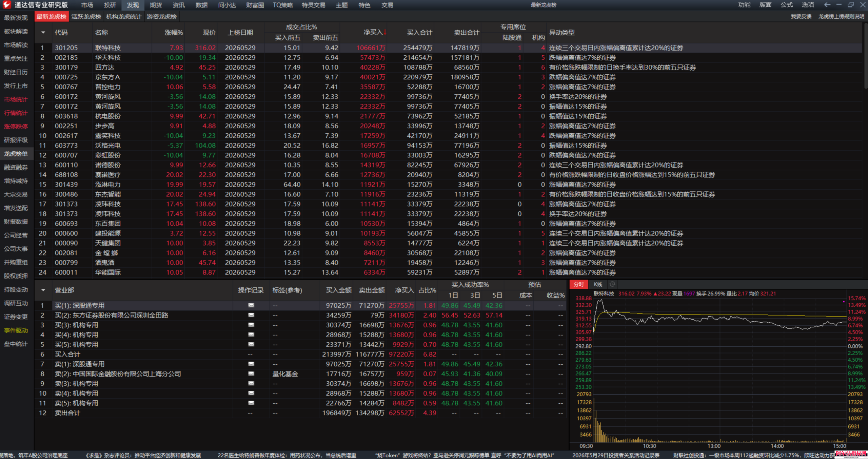Open the 投研 menu
The image size is (868, 459).
pos(110,5)
